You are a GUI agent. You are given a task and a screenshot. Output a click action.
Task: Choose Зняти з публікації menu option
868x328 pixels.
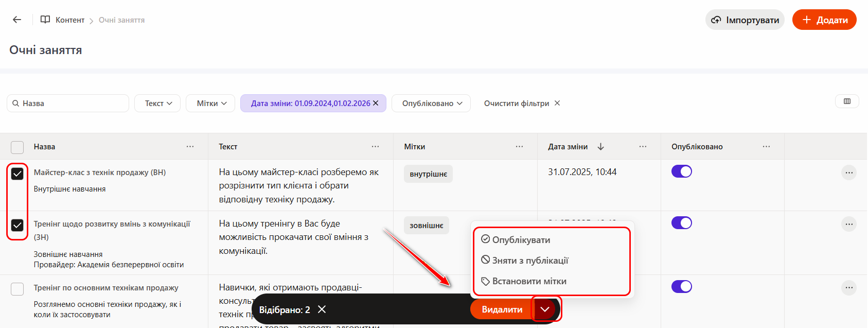(529, 261)
